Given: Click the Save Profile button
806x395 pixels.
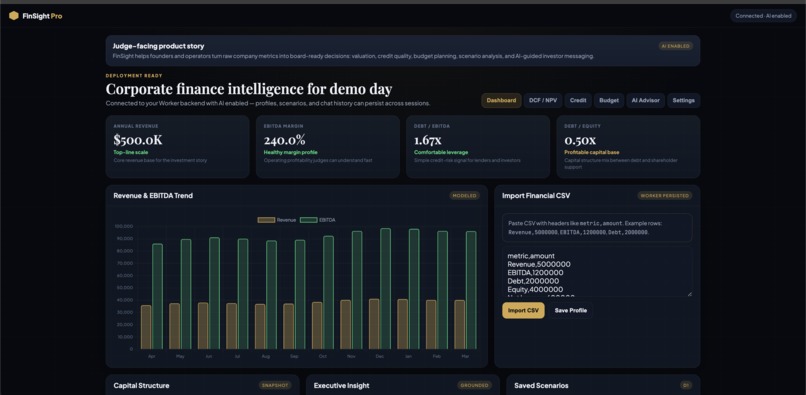Looking at the screenshot, I should (571, 311).
